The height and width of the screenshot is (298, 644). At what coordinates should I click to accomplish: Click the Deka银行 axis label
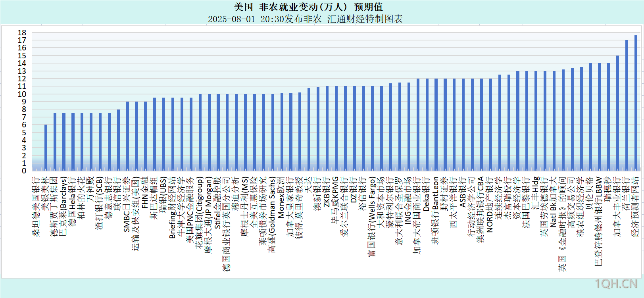click(427, 194)
